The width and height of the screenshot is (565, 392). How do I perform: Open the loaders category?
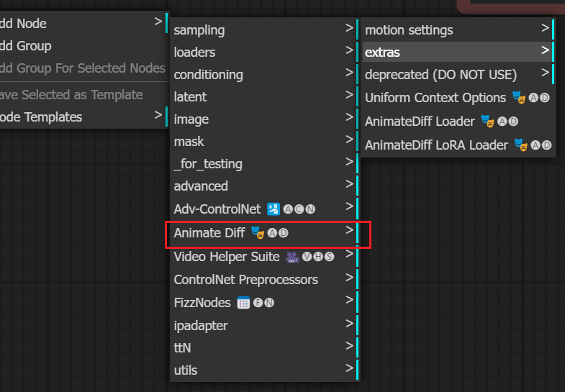(x=194, y=53)
